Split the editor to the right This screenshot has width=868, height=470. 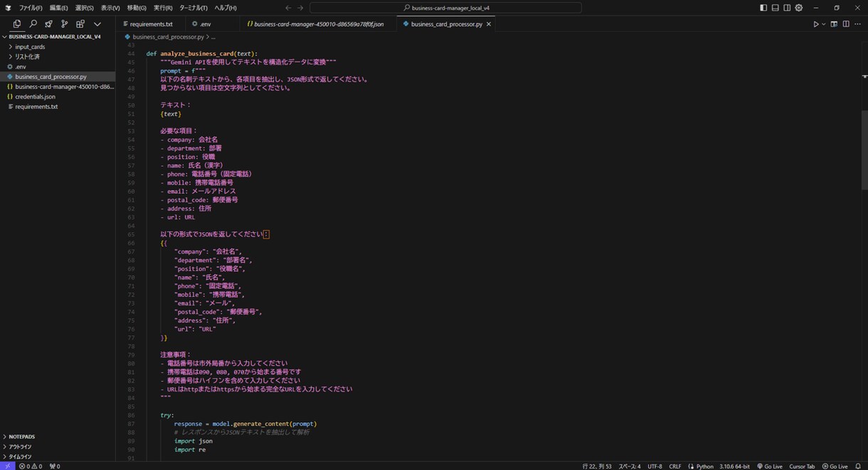[846, 24]
